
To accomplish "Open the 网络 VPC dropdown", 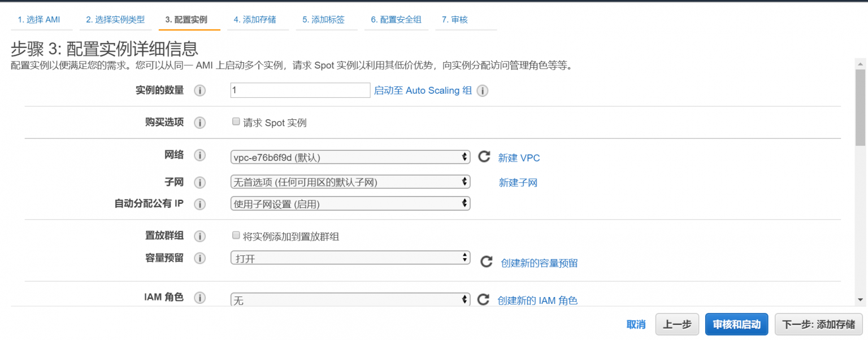I will point(350,157).
